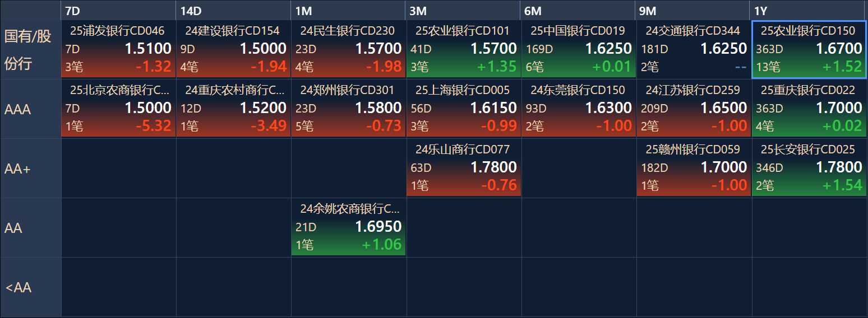The image size is (868, 318).
Task: Open the 24郑州银行CD301 quote cell
Action: tap(348, 109)
